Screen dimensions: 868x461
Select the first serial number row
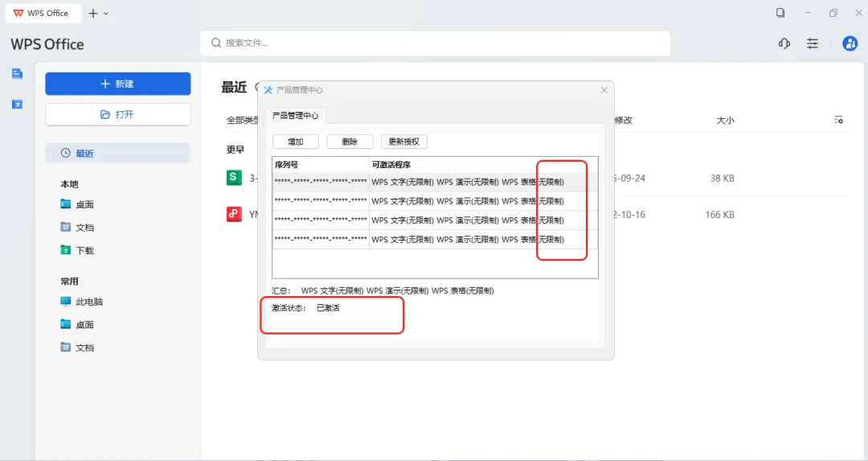coord(435,183)
